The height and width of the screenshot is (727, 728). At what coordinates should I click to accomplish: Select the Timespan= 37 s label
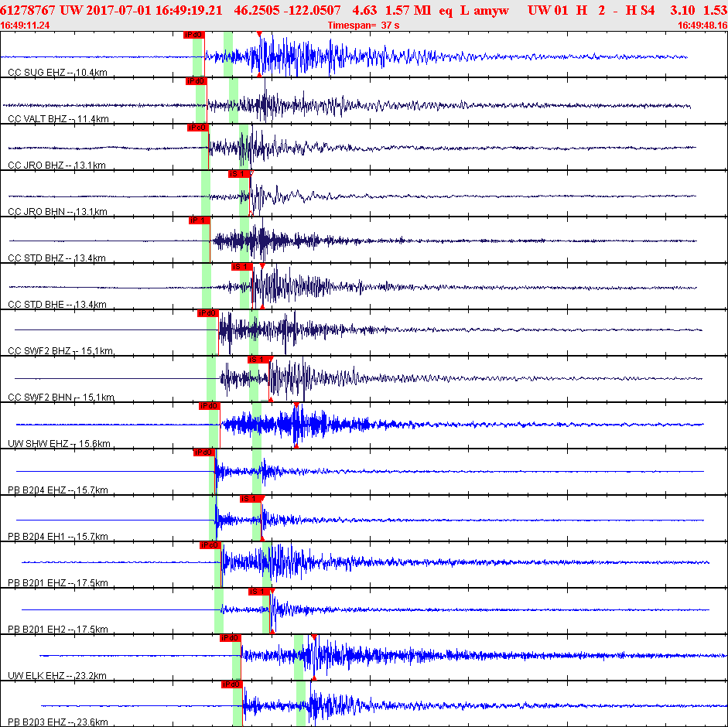tap(364, 26)
